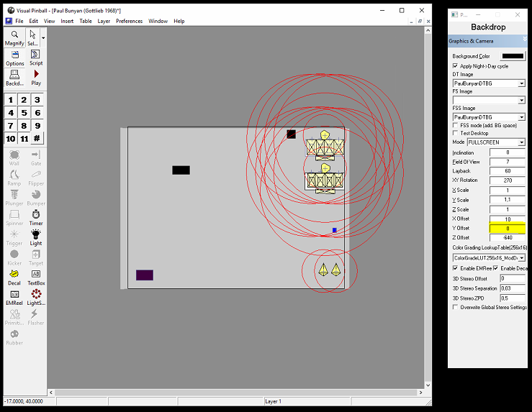The image size is (532, 412).
Task: Toggle Enable Decals checkbox
Action: point(496,268)
